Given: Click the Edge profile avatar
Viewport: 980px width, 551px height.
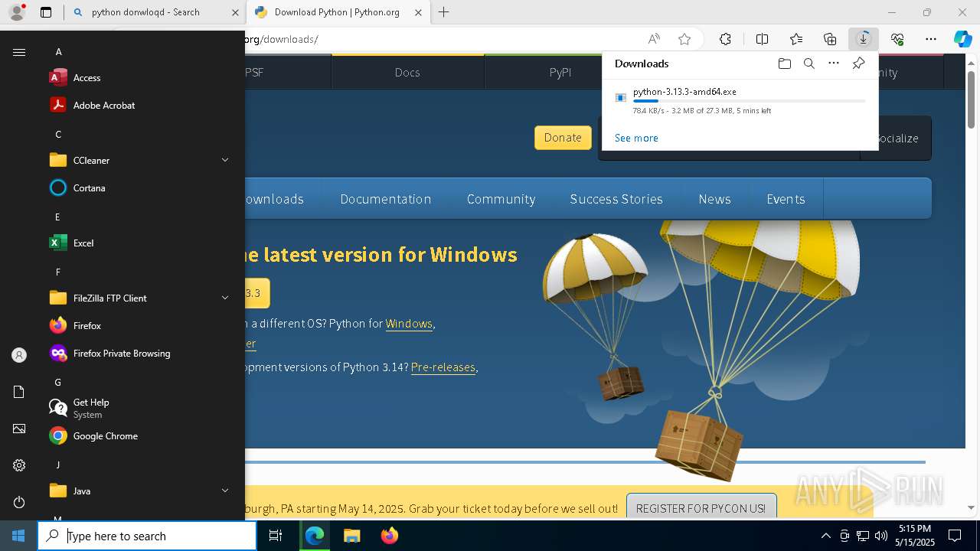Looking at the screenshot, I should click(17, 11).
